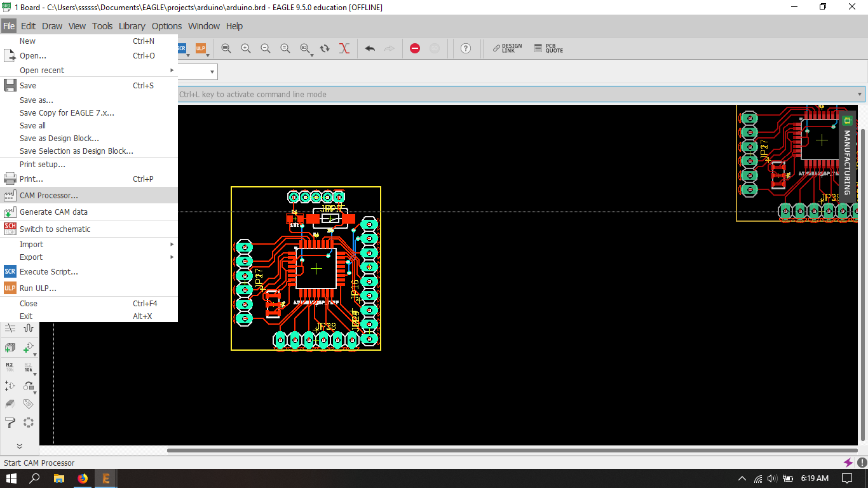Expand the ULP icon dropdown arrow
Image resolution: width=868 pixels, height=488 pixels.
pyautogui.click(x=208, y=55)
